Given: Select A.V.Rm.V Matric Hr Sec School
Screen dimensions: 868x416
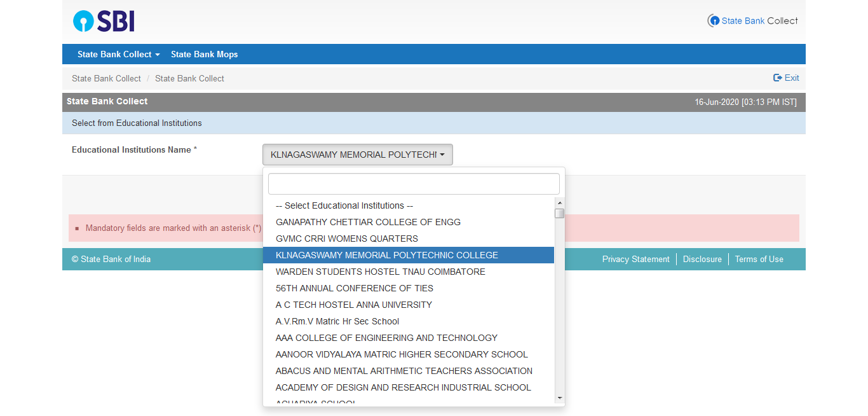Looking at the screenshot, I should point(409,321).
